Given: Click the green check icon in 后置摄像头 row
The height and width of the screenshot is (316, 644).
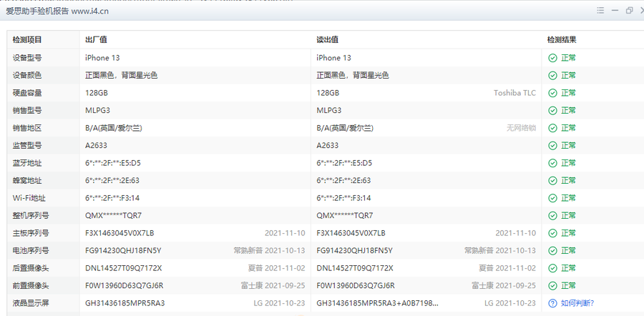Looking at the screenshot, I should (553, 268).
